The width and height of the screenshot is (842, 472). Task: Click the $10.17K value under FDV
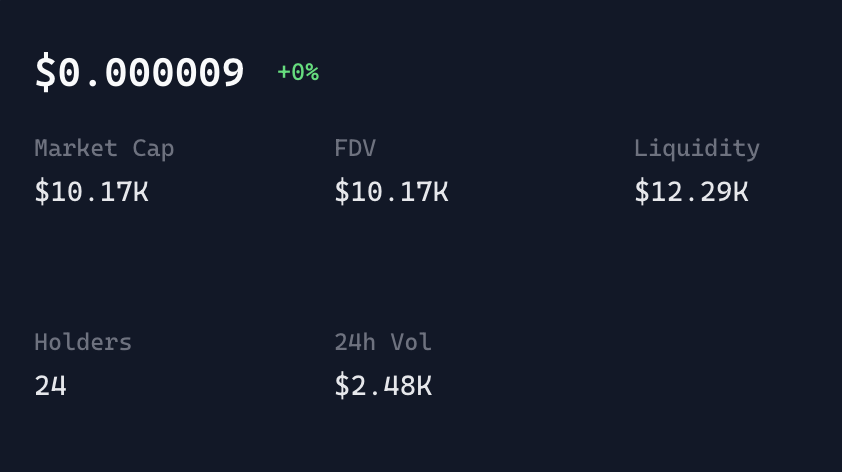[x=391, y=191]
